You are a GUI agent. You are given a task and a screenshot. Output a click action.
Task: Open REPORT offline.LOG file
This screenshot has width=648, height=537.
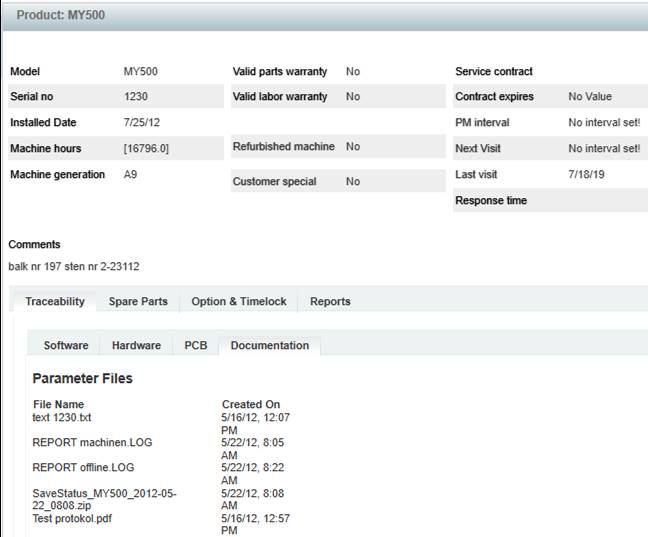(x=83, y=467)
